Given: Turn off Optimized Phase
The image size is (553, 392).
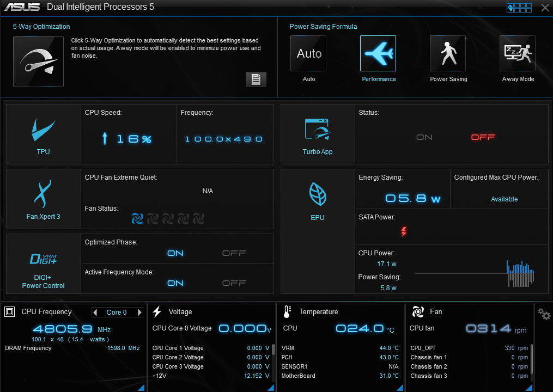Looking at the screenshot, I should tap(234, 253).
